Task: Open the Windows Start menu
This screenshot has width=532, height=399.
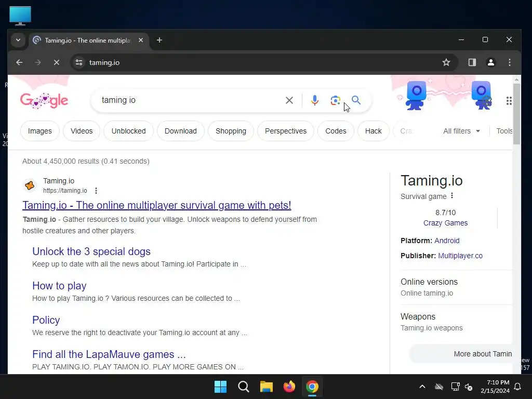Action: (x=220, y=387)
